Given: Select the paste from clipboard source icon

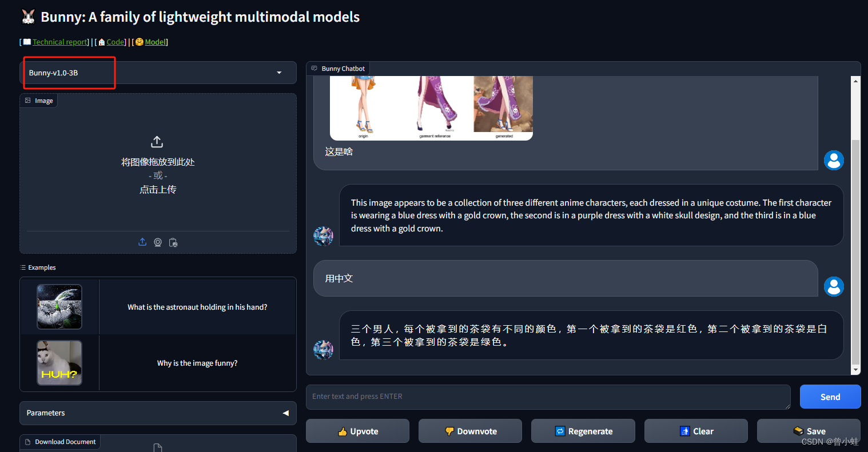Looking at the screenshot, I should pyautogui.click(x=173, y=242).
